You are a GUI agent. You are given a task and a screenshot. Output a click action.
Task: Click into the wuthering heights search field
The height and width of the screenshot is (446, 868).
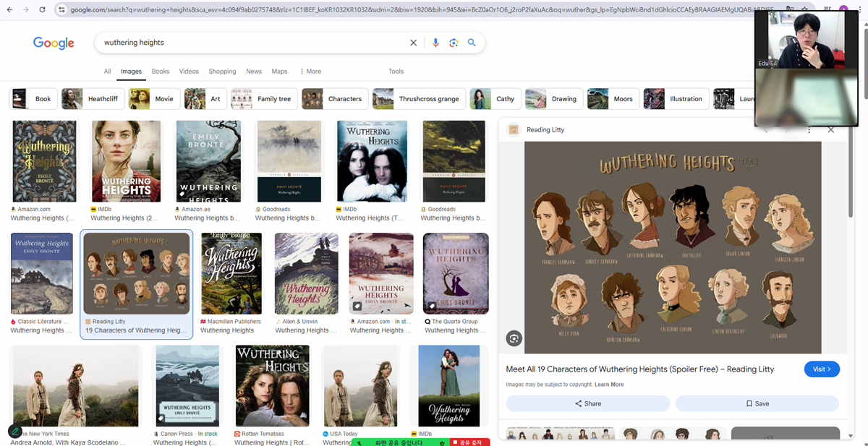click(x=253, y=43)
